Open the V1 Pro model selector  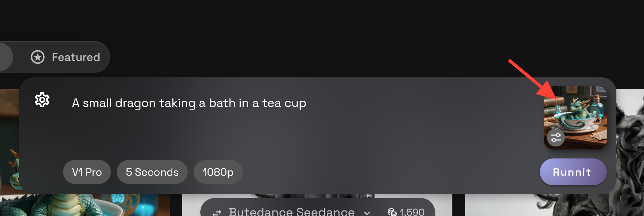tap(87, 172)
